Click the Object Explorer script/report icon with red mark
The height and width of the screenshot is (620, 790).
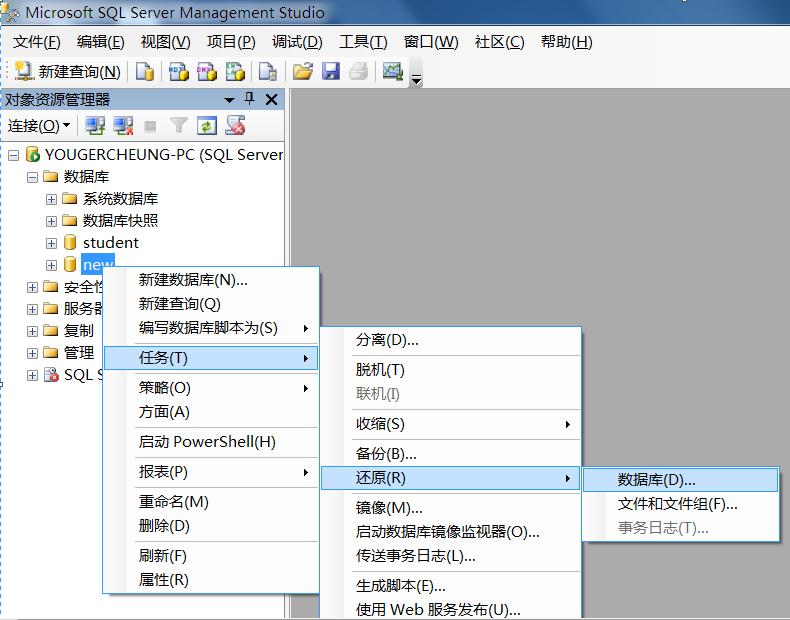[235, 125]
